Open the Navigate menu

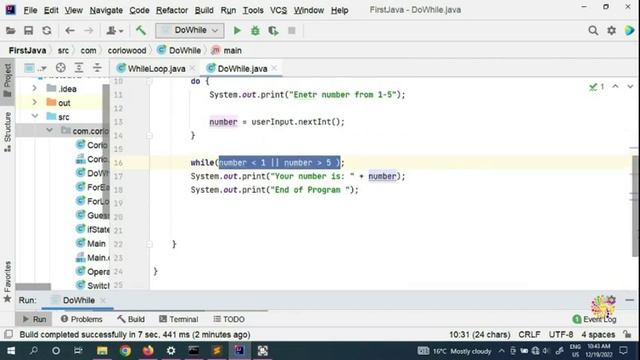(106, 10)
